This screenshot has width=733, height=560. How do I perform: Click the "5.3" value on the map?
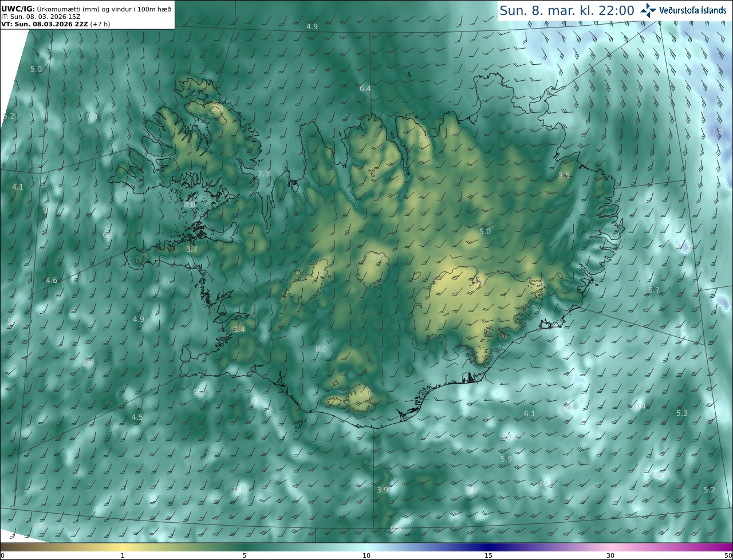click(x=682, y=413)
